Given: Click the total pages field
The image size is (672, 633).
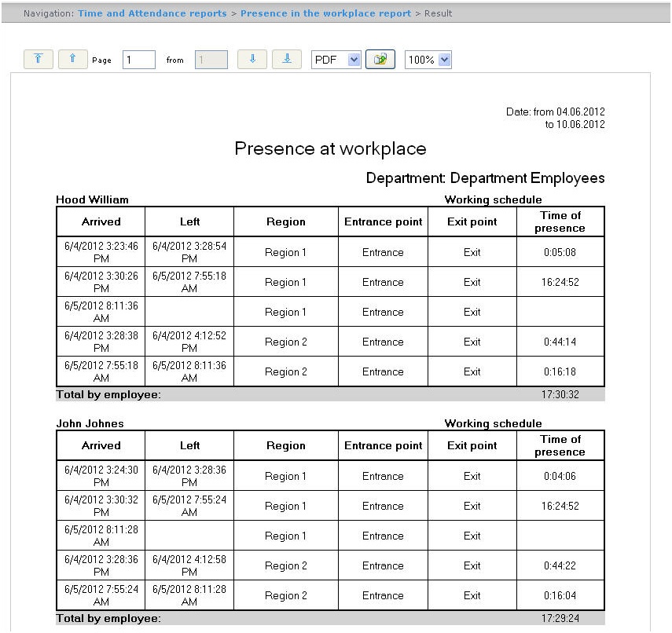Looking at the screenshot, I should click(211, 60).
